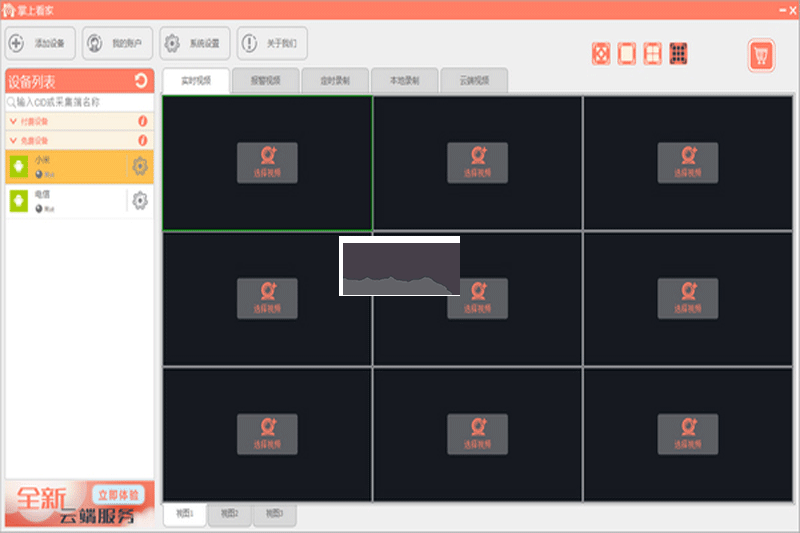800x533 pixels.
Task: Refresh the 设备列表 device list
Action: click(141, 81)
